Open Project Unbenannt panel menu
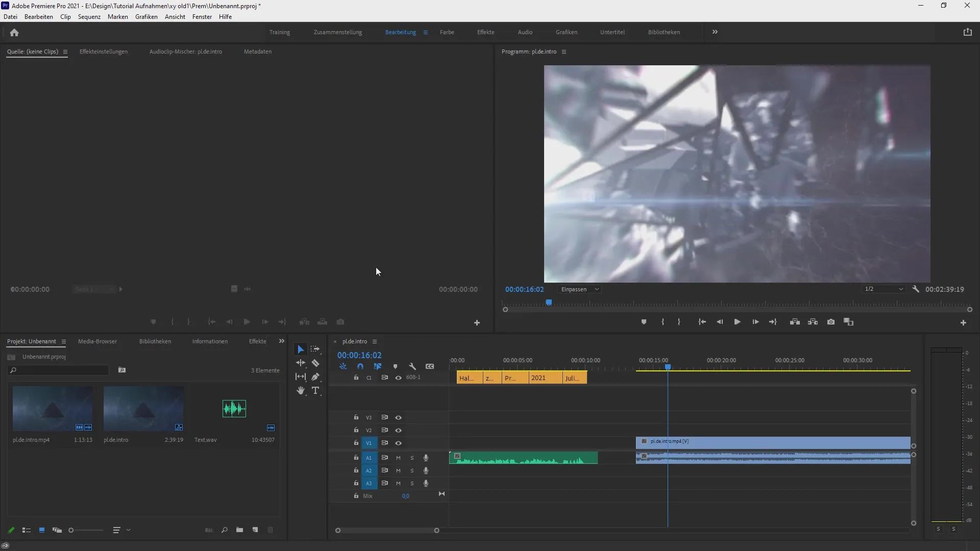Image resolution: width=980 pixels, height=551 pixels. pos(64,341)
